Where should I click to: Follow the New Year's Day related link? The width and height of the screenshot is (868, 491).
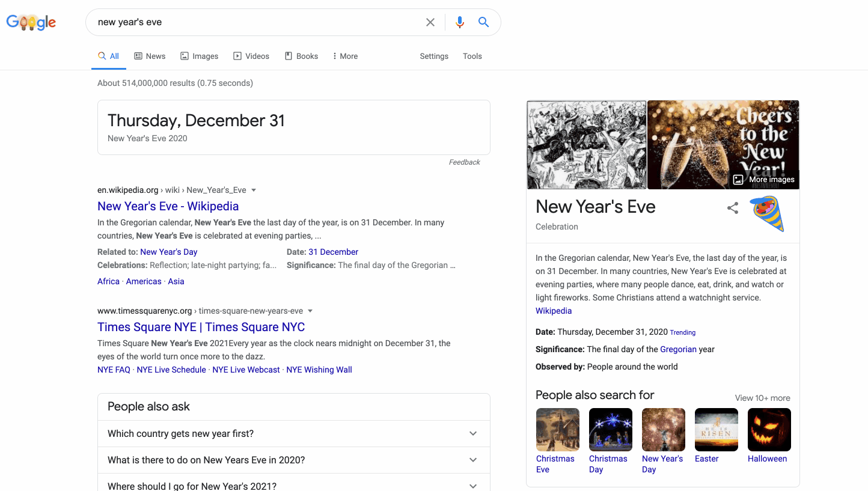point(168,252)
